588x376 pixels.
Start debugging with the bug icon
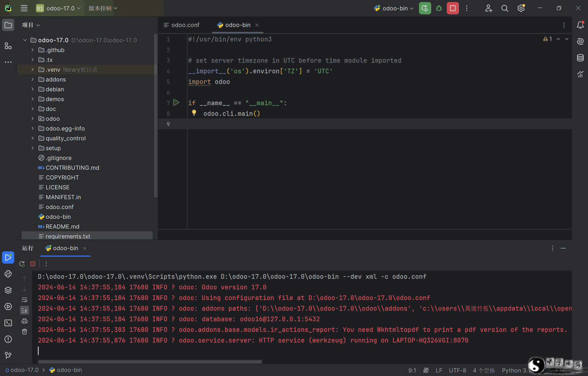tap(439, 8)
